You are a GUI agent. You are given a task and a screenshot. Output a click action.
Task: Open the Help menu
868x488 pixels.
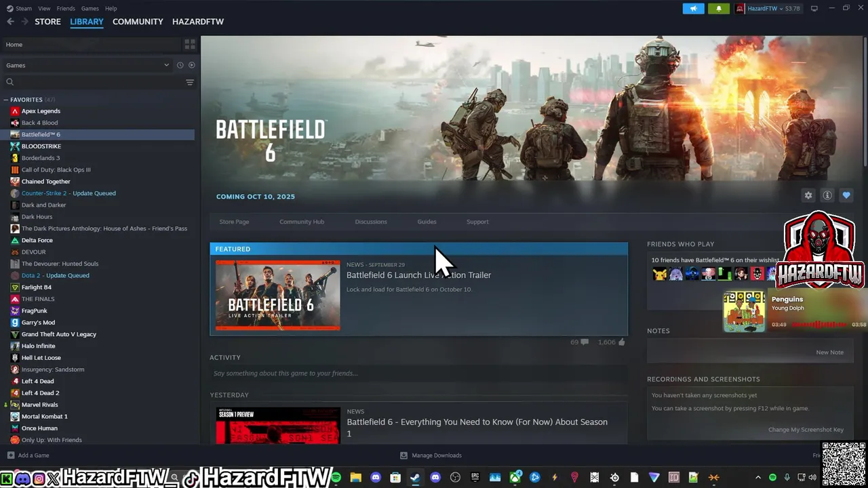(111, 8)
